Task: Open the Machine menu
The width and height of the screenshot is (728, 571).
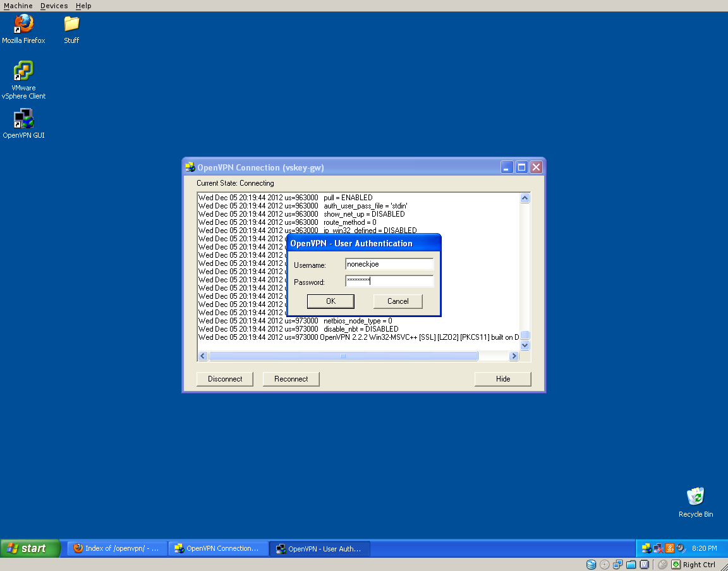Action: pyautogui.click(x=18, y=6)
